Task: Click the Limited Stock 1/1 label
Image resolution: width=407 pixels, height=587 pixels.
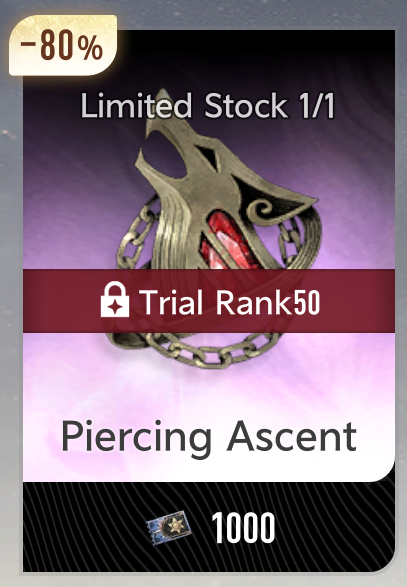Action: [x=208, y=106]
